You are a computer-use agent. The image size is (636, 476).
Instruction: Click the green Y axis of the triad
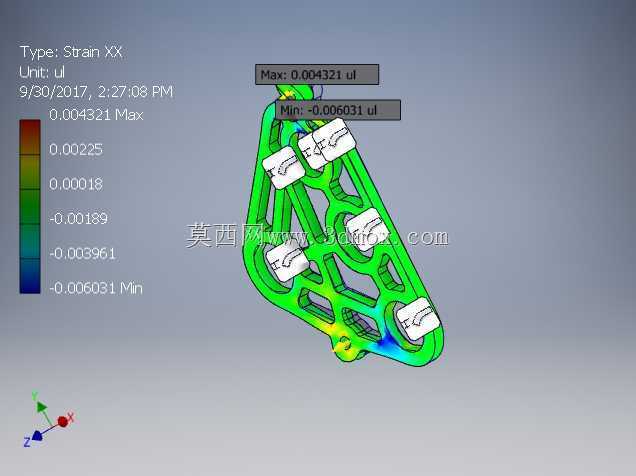click(x=40, y=405)
